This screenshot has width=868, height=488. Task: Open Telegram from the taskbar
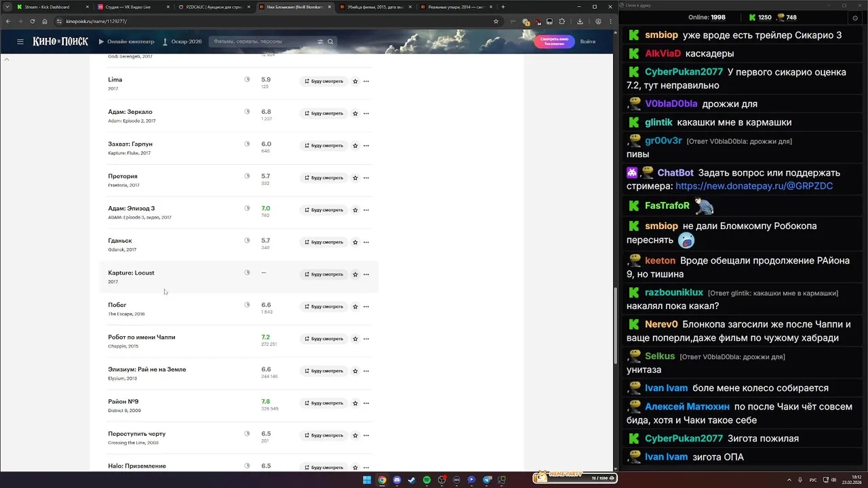pyautogui.click(x=487, y=480)
